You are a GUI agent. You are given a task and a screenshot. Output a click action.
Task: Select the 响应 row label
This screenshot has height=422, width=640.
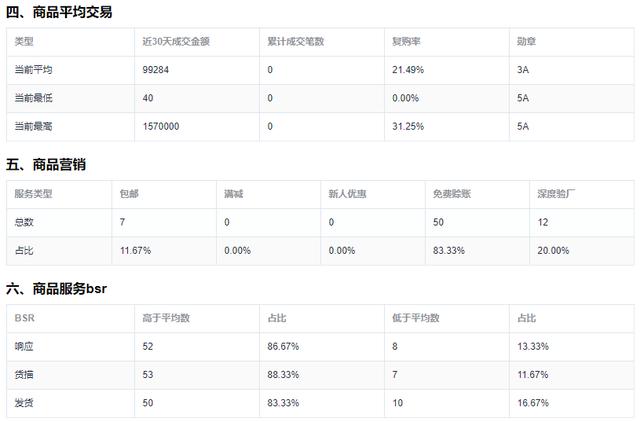pyautogui.click(x=23, y=346)
